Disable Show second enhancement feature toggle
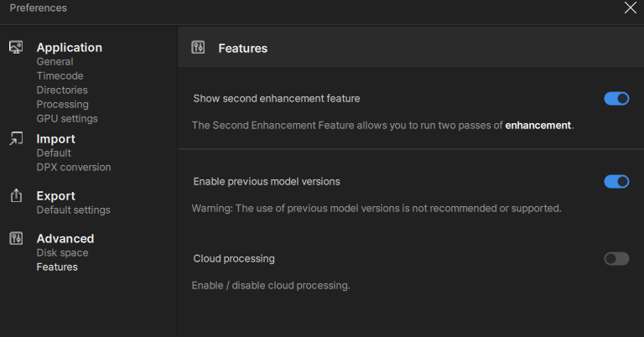This screenshot has width=644, height=337. click(616, 99)
